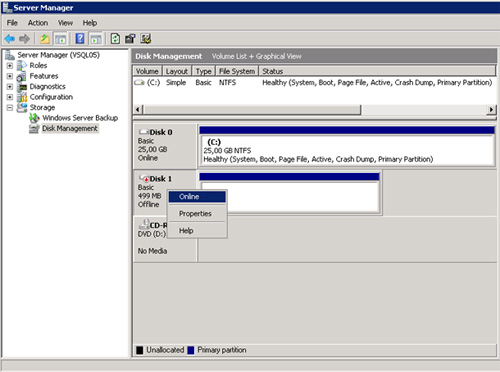
Task: Select the (C:) 25,00 GB NTFS partition block
Action: (x=347, y=146)
